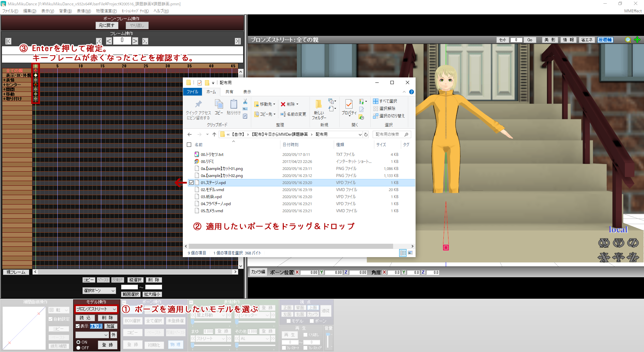Open the ブロンズストリート model selection dropdown
Viewport: 644px width, 352px height.
[115, 309]
